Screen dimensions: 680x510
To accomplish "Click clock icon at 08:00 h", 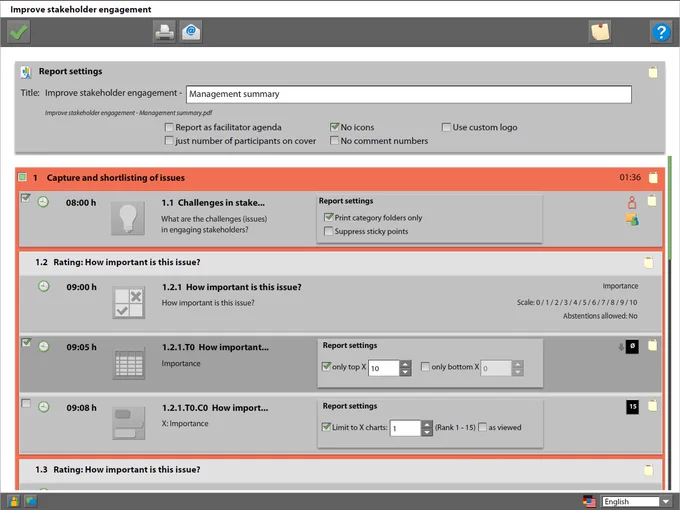I will click(43, 202).
